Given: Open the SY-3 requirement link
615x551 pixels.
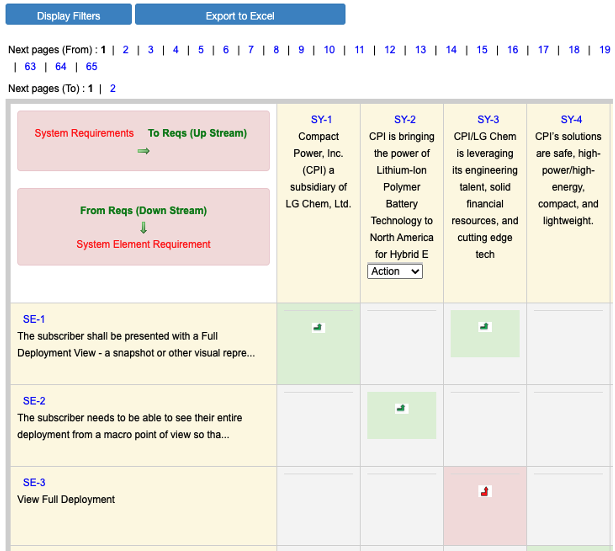Looking at the screenshot, I should [488, 119].
